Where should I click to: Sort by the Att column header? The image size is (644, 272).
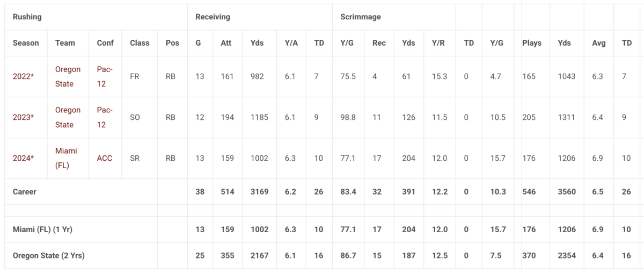pos(226,43)
